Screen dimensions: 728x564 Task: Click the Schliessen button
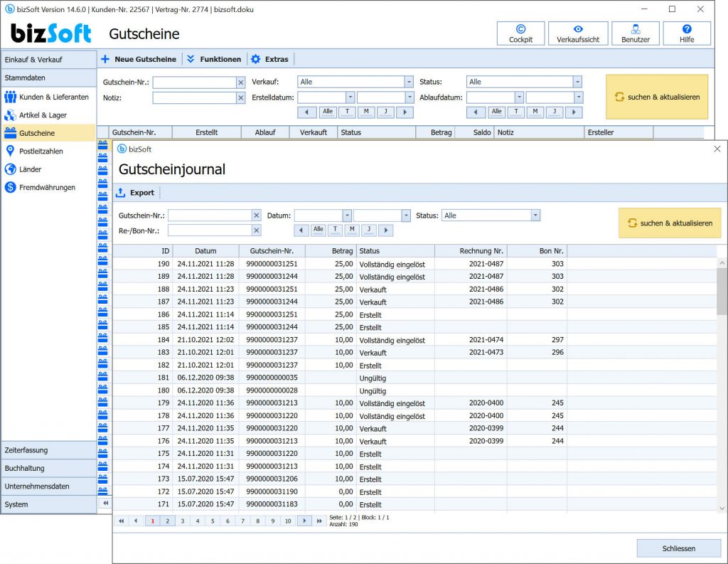point(678,548)
